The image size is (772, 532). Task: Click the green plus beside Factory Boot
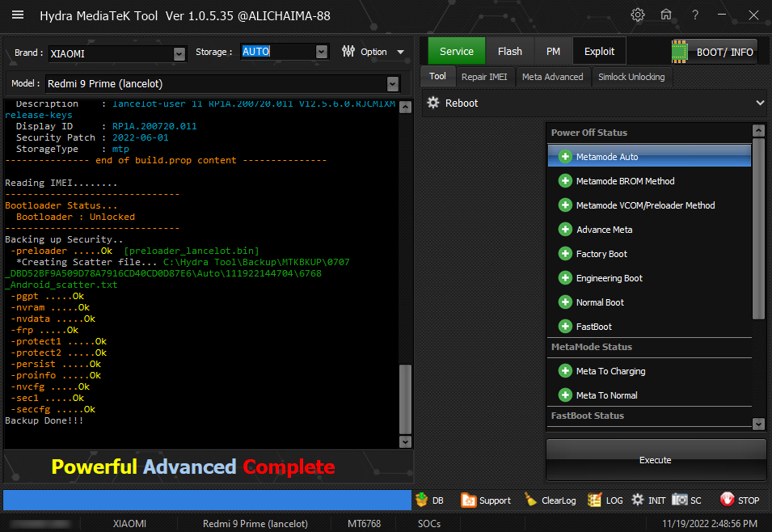[565, 254]
